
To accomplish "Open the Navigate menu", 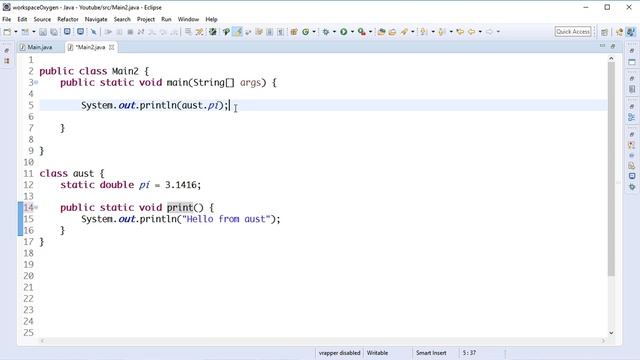I will [x=96, y=19].
